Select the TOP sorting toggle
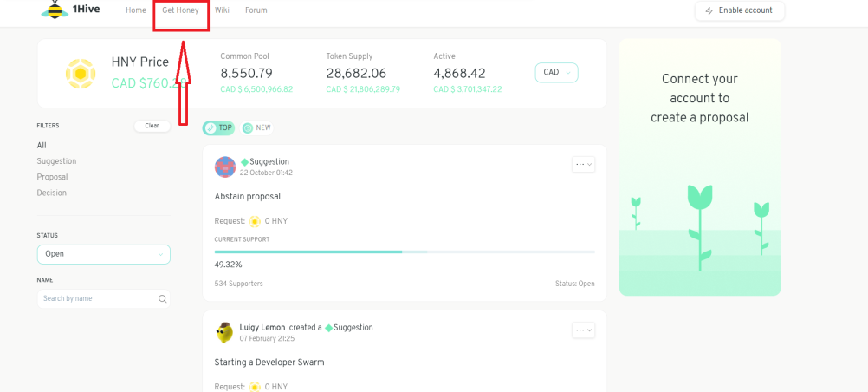Screen dimensions: 868x392 218,128
